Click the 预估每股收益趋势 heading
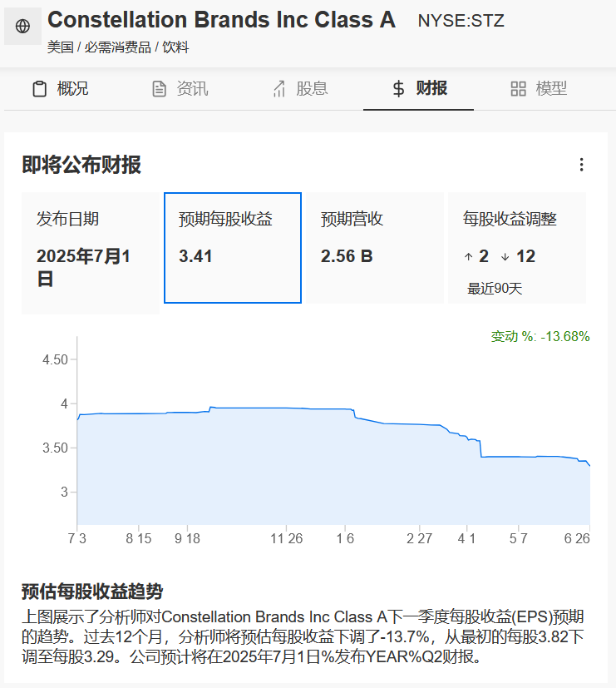This screenshot has width=616, height=688. [92, 591]
